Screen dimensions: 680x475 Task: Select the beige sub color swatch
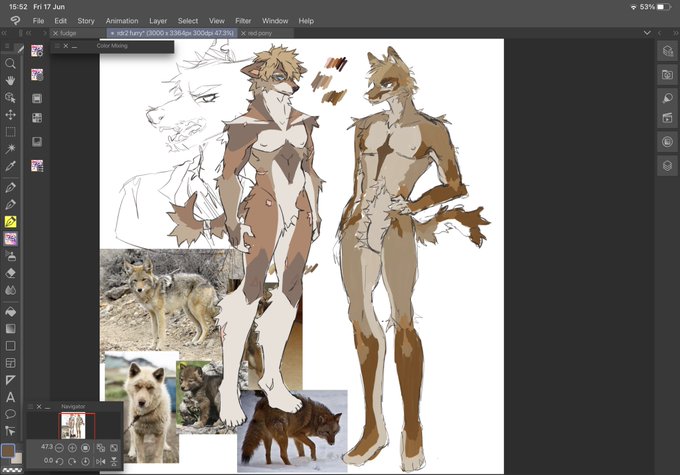click(18, 459)
